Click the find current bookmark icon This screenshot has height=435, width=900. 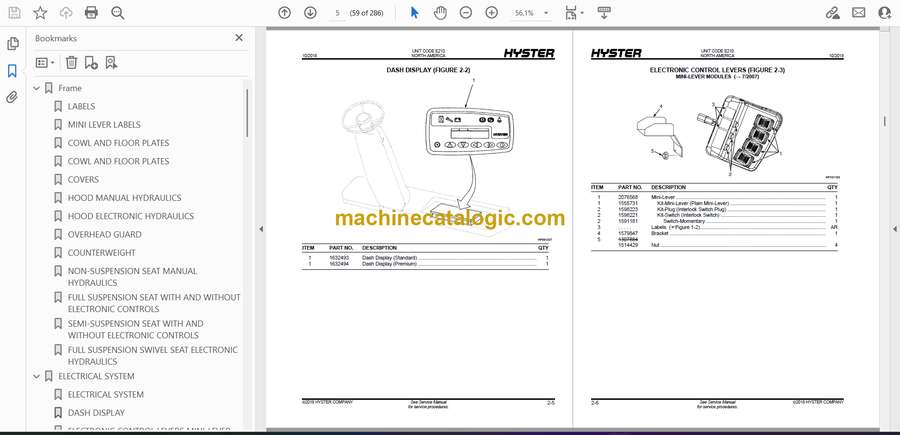pos(111,63)
